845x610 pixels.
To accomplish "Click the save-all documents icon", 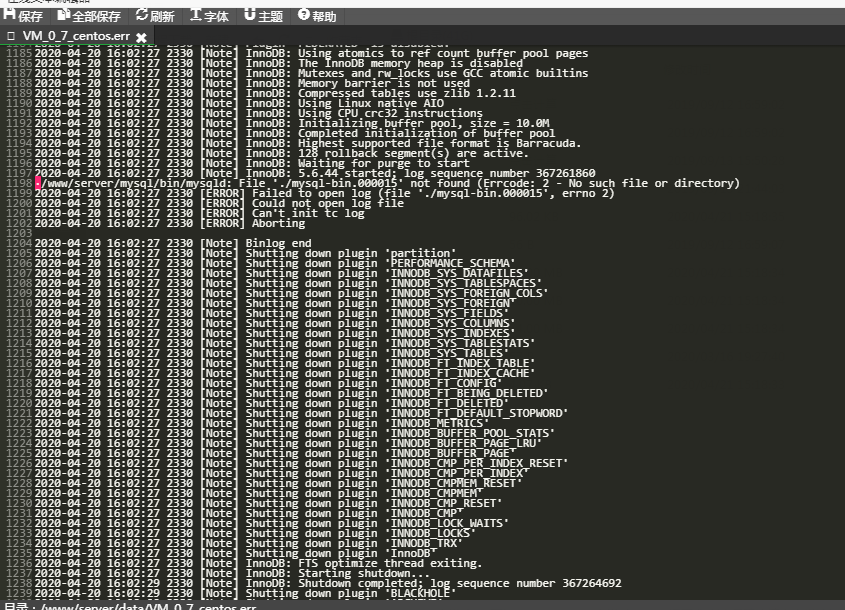I will pyautogui.click(x=64, y=15).
